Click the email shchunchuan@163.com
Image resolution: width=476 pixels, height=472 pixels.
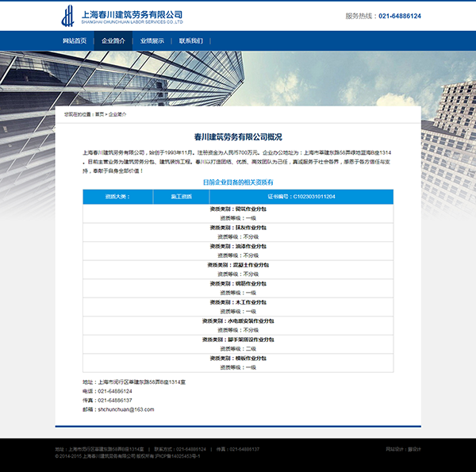[126, 409]
